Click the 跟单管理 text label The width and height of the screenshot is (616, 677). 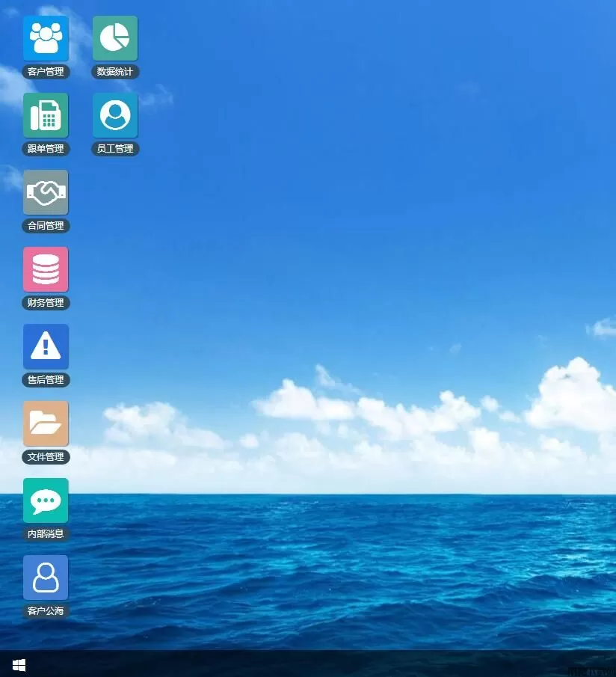pyautogui.click(x=46, y=149)
